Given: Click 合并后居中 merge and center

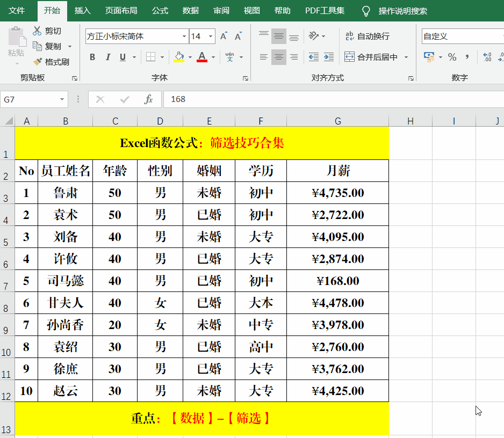Looking at the screenshot, I should (x=371, y=57).
